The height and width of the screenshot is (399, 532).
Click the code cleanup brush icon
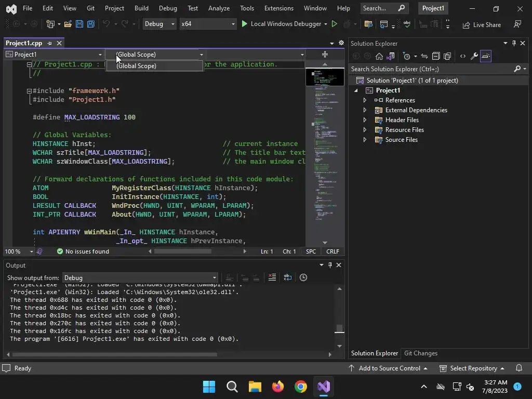tap(39, 251)
